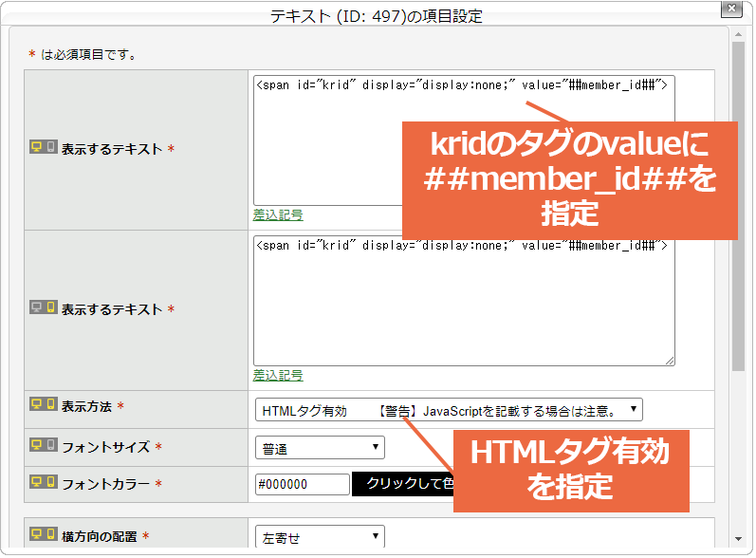
Task: Open the フォントサイズ dropdown showing 普通
Action: (x=320, y=448)
